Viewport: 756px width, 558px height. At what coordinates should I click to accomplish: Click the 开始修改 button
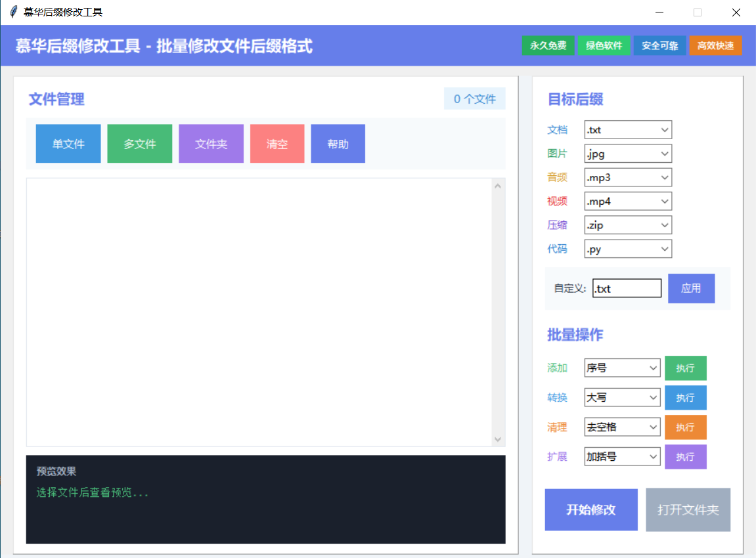(x=591, y=510)
